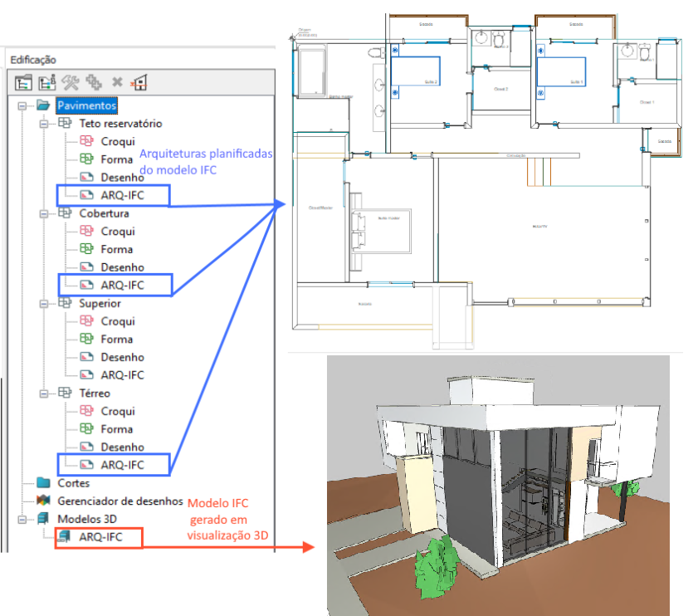
Task: Click the tree info icon in the Edificação toolbar
Action: pyautogui.click(x=46, y=81)
